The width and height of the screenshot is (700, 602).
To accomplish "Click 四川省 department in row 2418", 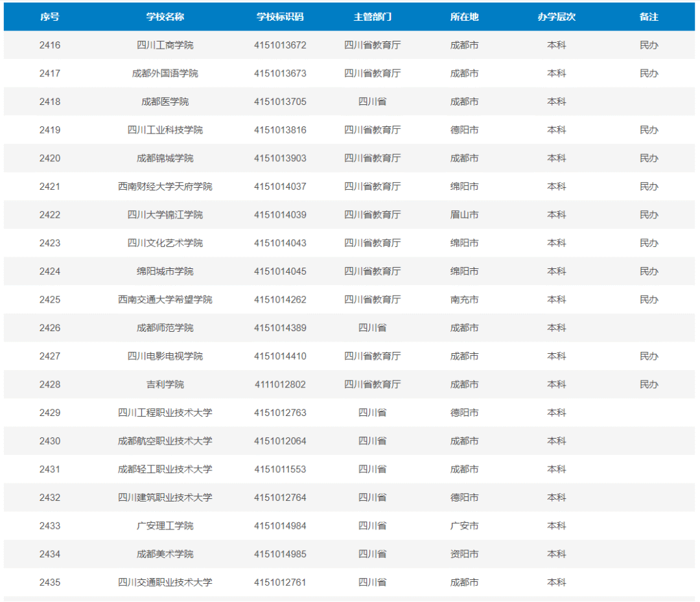I will click(x=372, y=102).
